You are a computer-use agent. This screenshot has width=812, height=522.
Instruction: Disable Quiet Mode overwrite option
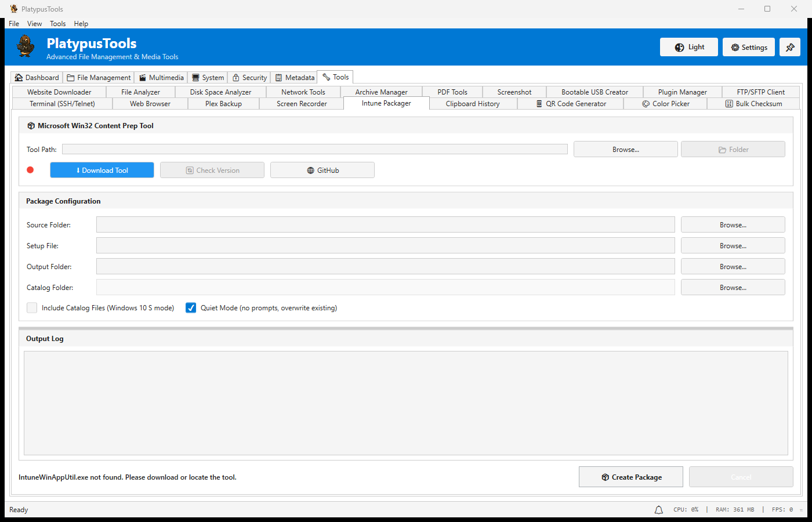(191, 307)
